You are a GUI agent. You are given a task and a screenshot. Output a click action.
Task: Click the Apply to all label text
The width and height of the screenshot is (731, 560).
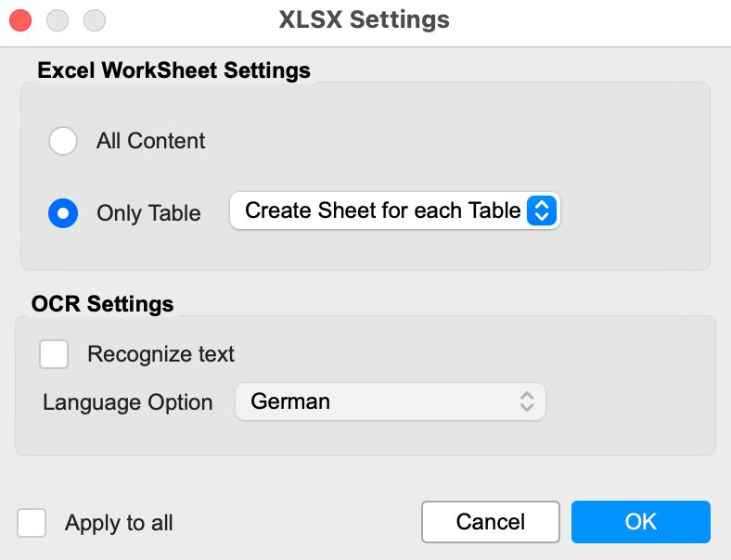[x=119, y=523]
